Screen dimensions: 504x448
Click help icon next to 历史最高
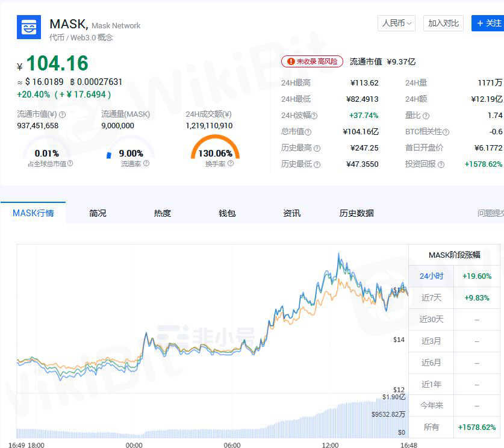pos(317,148)
